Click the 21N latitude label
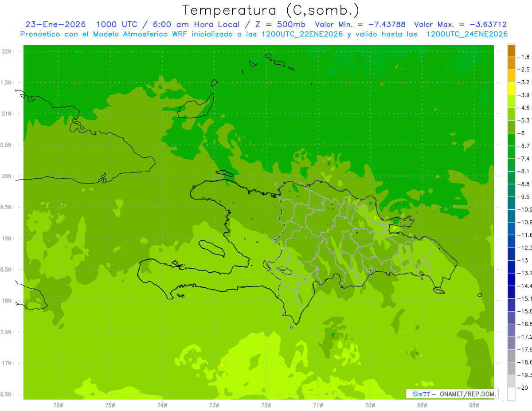 point(7,114)
